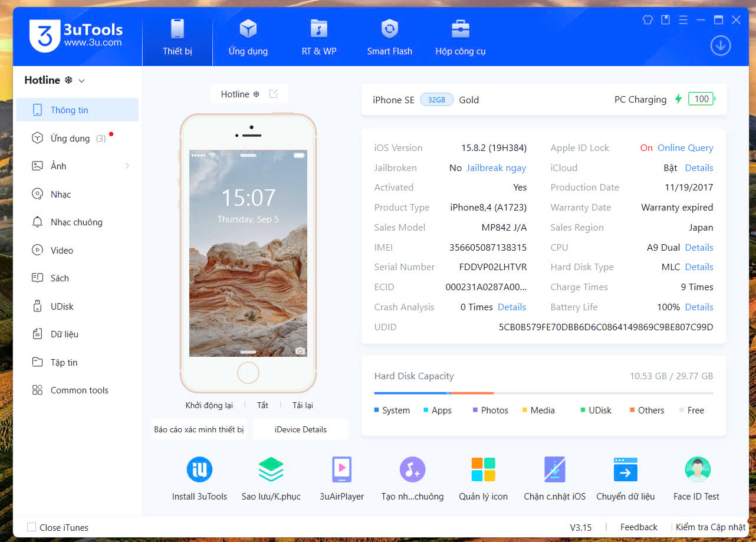
Task: Open Ứng dụng in the left sidebar
Action: tap(77, 138)
